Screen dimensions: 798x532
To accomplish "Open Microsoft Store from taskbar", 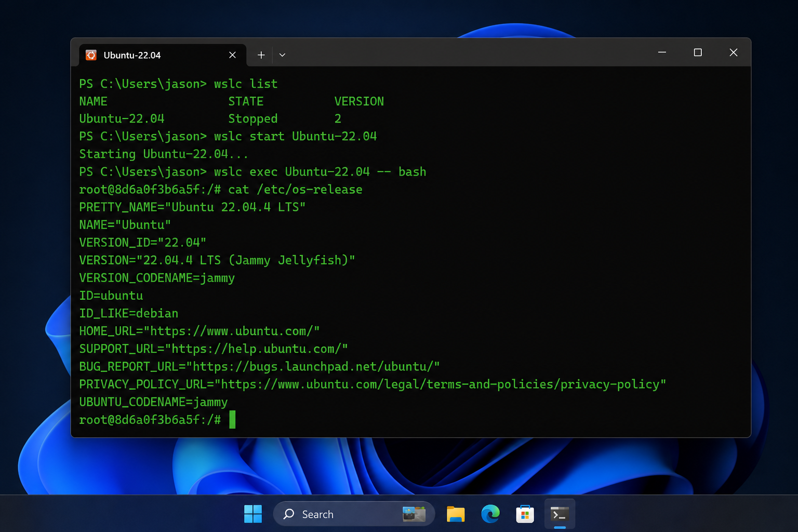I will 525,514.
